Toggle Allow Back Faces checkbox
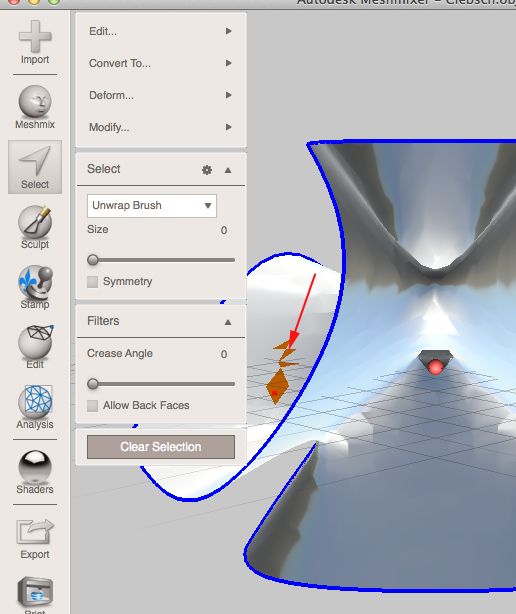Viewport: 516px width, 614px height. [x=92, y=406]
